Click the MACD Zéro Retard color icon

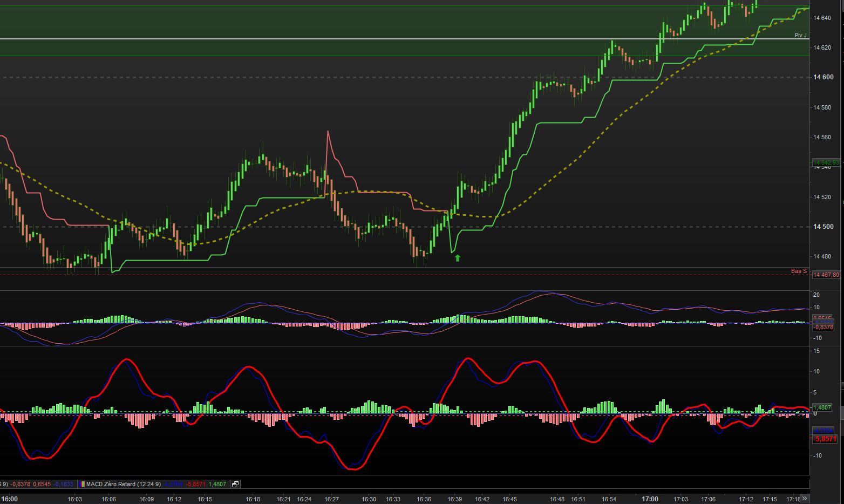tap(83, 484)
